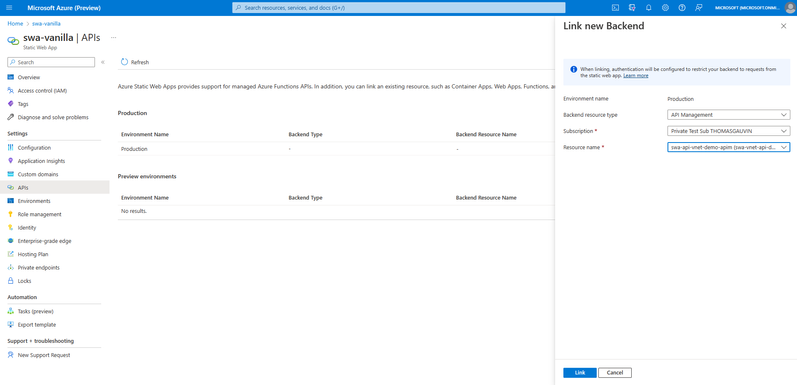Open the notifications bell

(x=649, y=8)
